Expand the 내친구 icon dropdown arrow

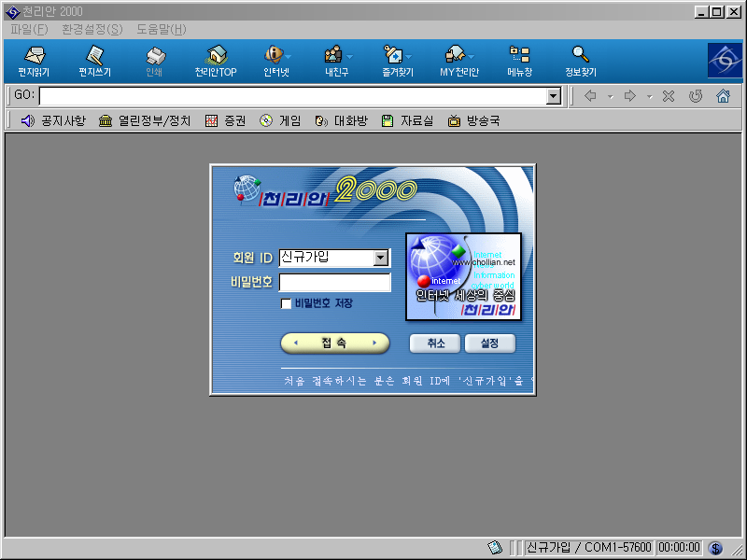pyautogui.click(x=349, y=57)
